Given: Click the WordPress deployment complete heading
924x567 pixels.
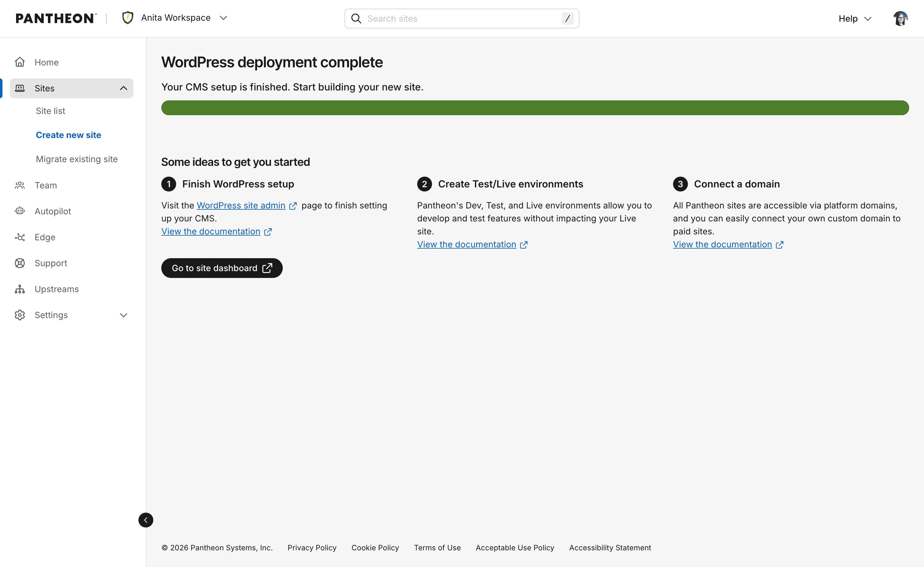Looking at the screenshot, I should [x=272, y=62].
